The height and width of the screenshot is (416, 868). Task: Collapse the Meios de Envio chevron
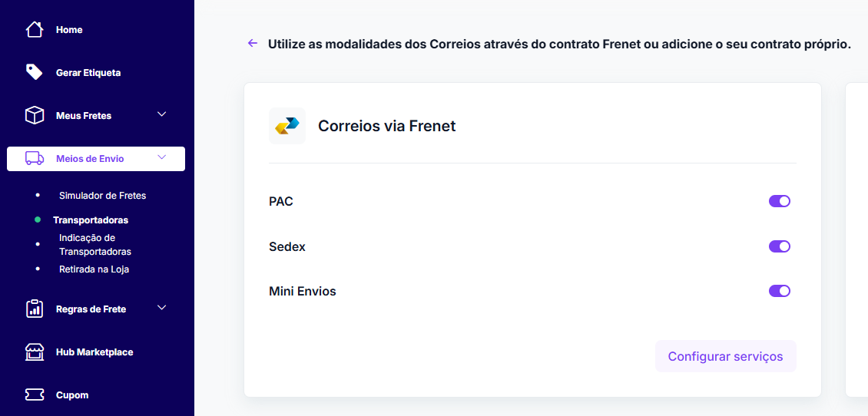[x=161, y=157]
